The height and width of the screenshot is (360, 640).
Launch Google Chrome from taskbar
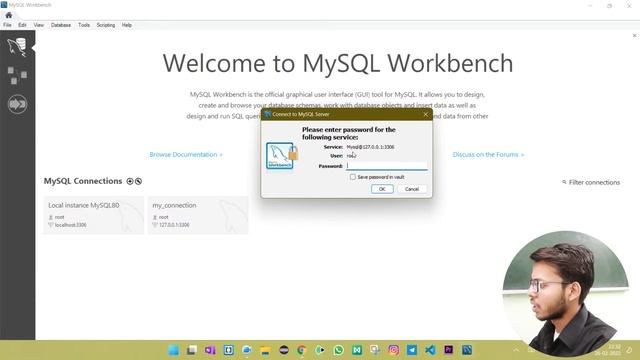click(x=302, y=350)
